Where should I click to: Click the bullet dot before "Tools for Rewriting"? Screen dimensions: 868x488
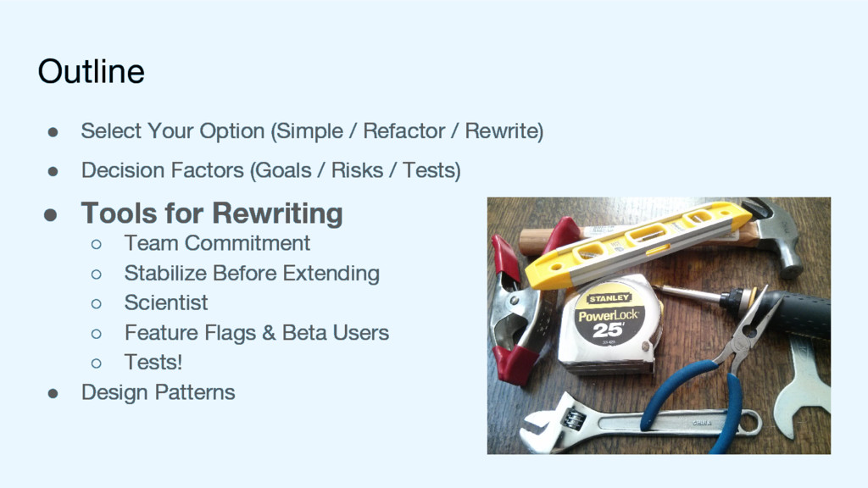51,213
